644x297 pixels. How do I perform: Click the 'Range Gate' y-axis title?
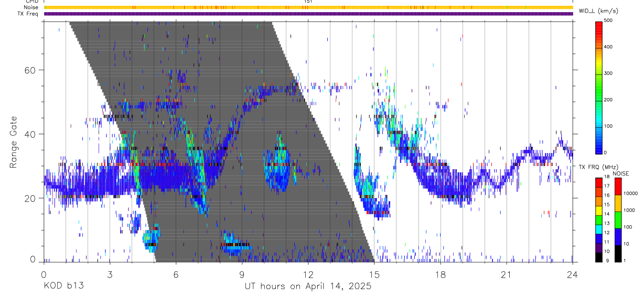click(x=13, y=142)
